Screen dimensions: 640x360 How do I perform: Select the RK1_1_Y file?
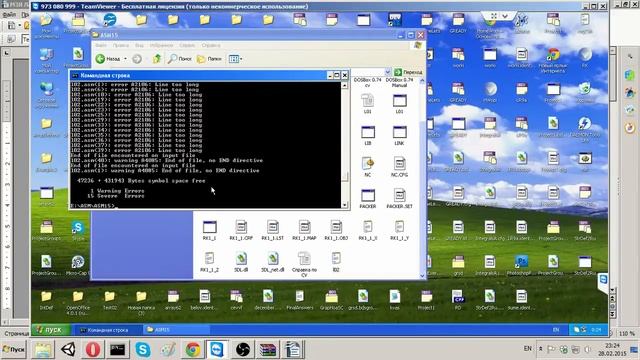(x=399, y=230)
